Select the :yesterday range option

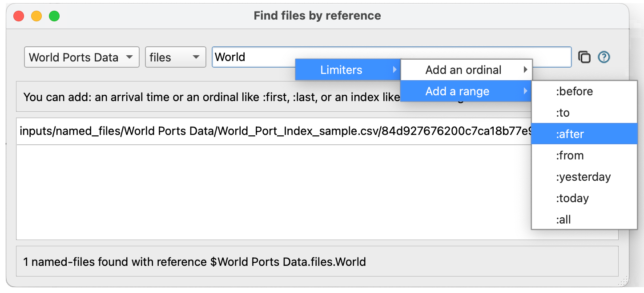(x=584, y=177)
